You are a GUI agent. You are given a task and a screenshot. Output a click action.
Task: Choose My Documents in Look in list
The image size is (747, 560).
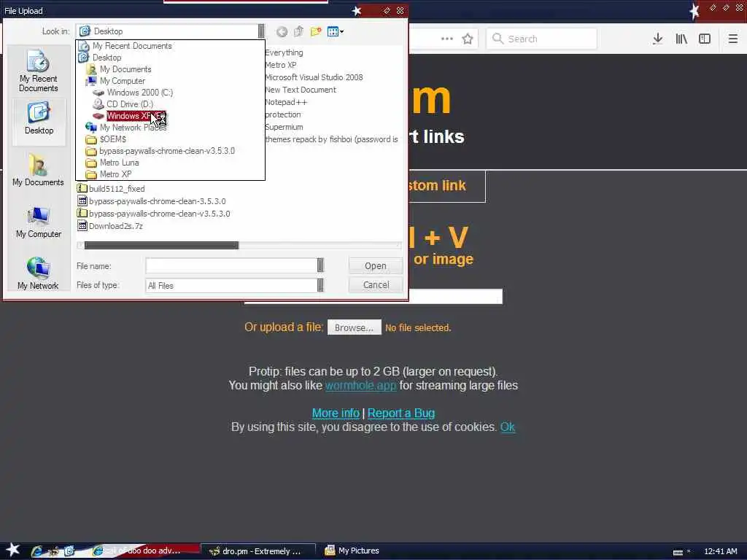click(125, 69)
